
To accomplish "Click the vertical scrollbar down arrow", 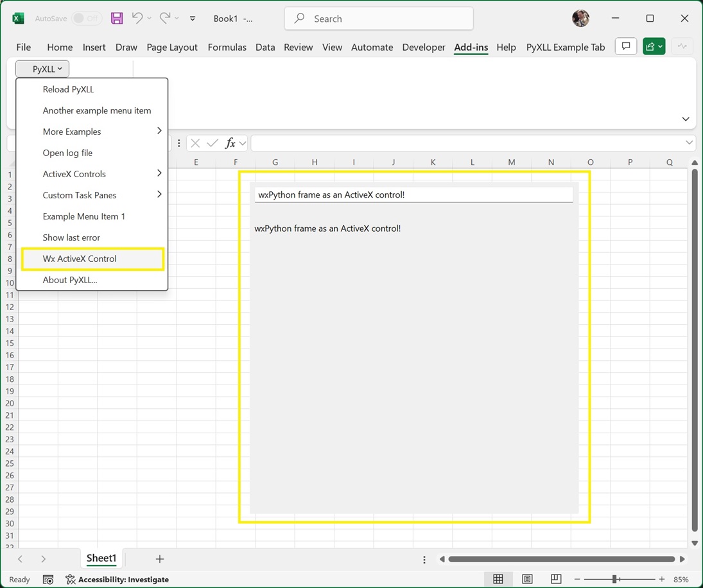I will pos(695,543).
